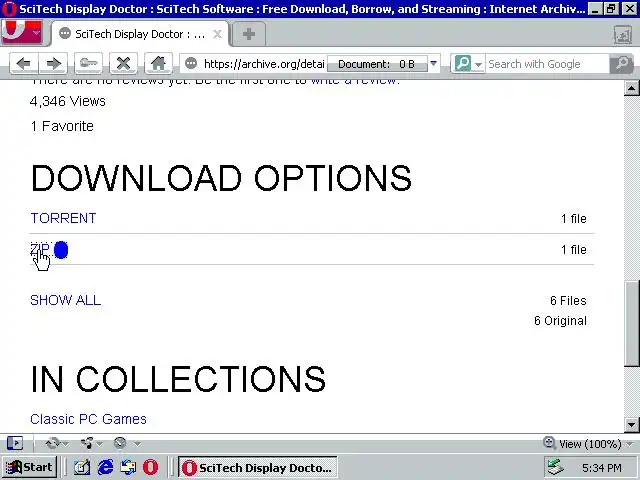Go to the home page icon
Viewport: 640px width, 480px height.
[x=158, y=64]
